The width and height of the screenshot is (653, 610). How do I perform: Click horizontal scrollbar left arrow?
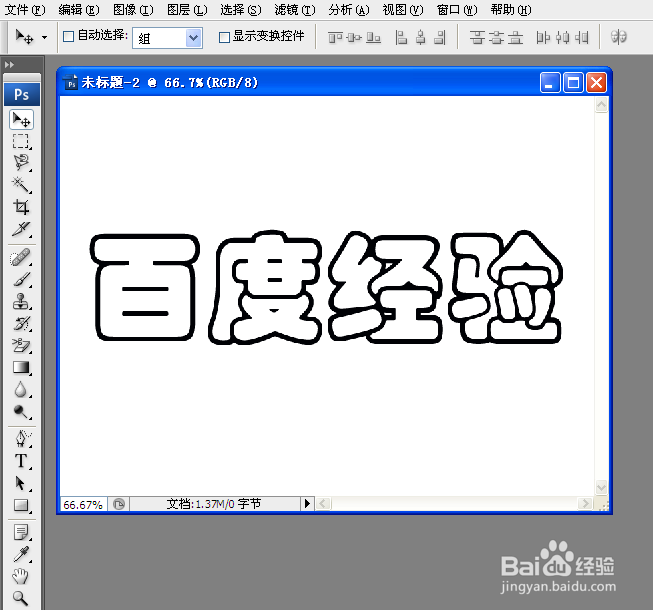[324, 504]
